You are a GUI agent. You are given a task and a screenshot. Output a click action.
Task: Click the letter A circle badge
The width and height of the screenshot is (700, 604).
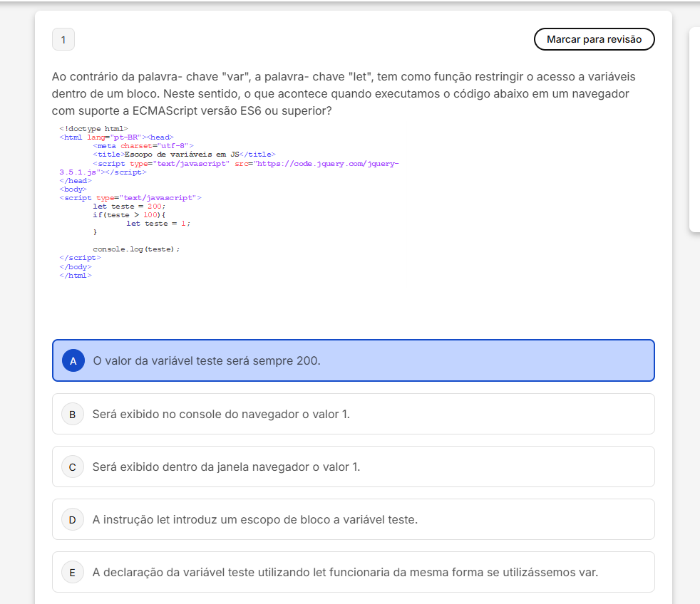(x=73, y=360)
